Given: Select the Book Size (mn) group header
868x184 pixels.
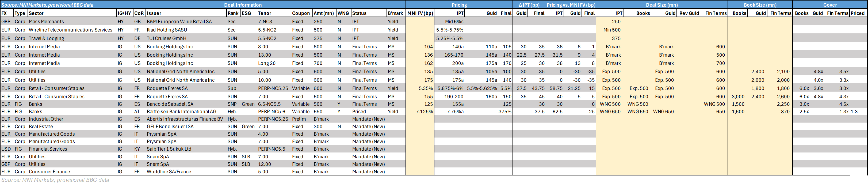Looking at the screenshot, I should tap(760, 5).
